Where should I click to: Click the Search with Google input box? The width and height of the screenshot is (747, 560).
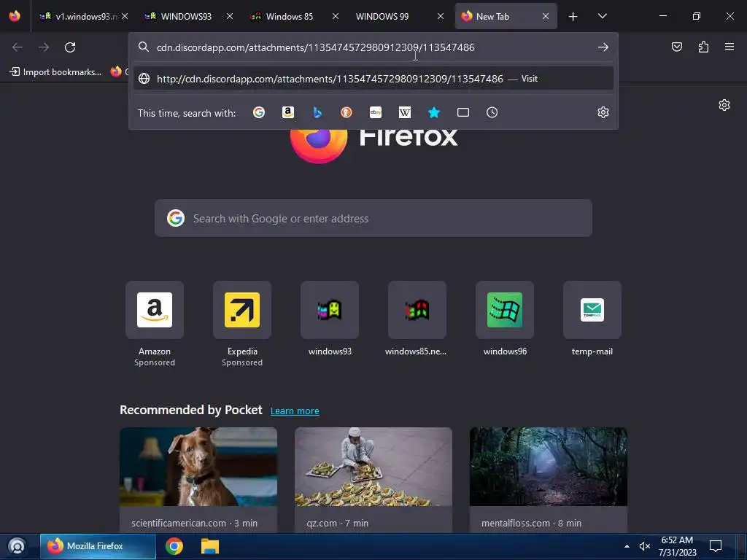(373, 219)
